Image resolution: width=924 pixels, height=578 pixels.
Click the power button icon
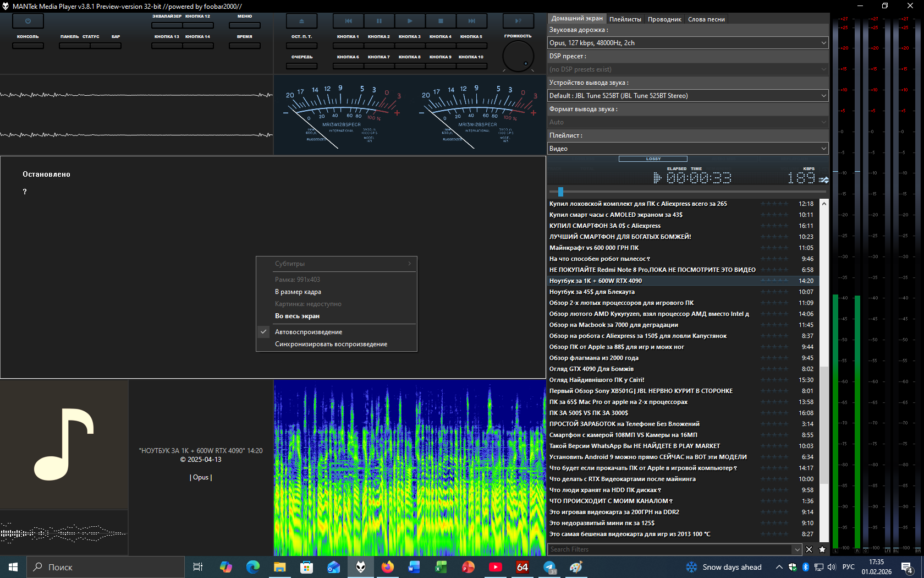pos(28,21)
